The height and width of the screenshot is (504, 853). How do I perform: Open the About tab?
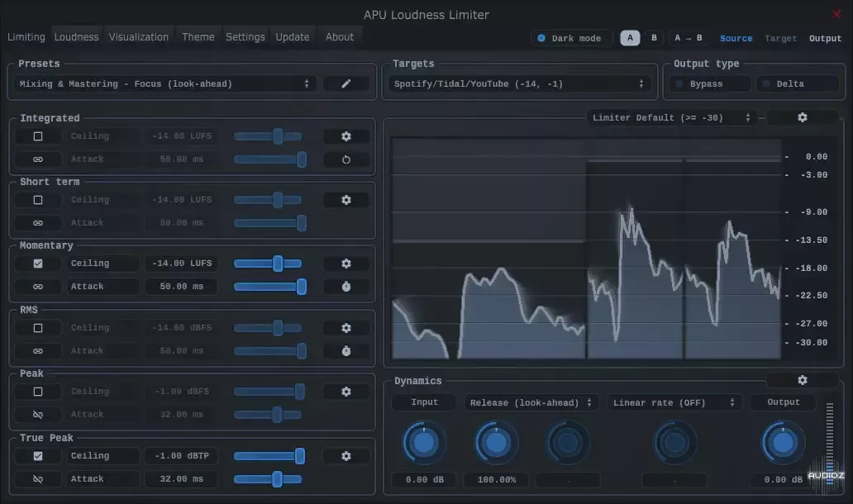340,37
